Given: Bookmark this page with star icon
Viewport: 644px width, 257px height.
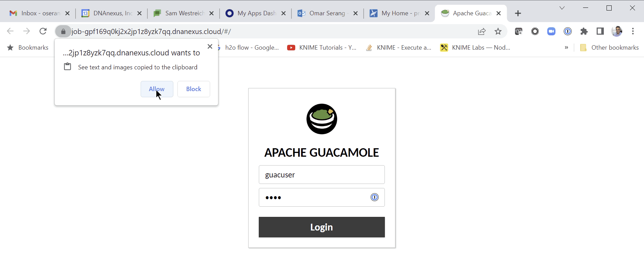Looking at the screenshot, I should [x=498, y=32].
